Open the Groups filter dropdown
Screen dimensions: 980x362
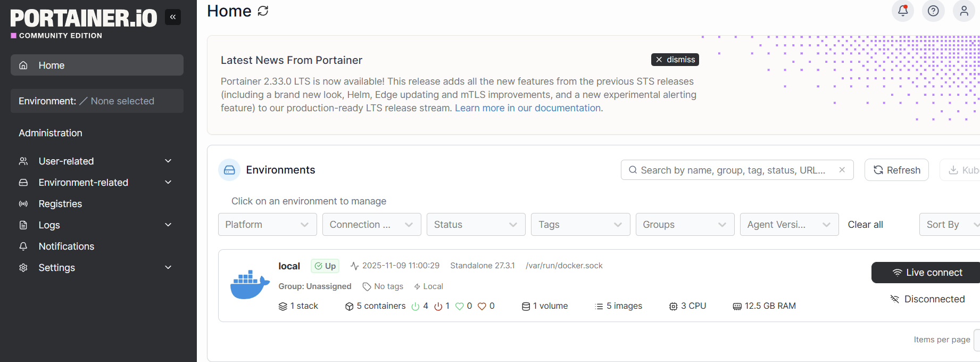685,224
